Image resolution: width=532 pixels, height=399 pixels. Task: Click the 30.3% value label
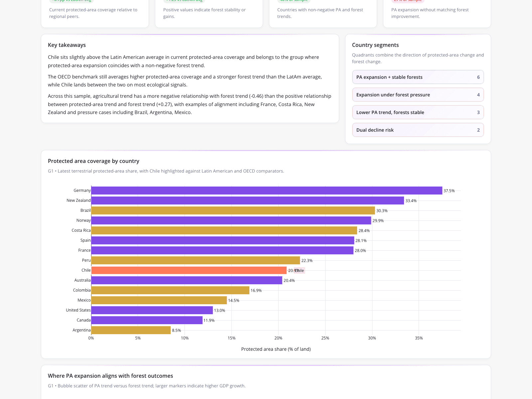(x=382, y=211)
